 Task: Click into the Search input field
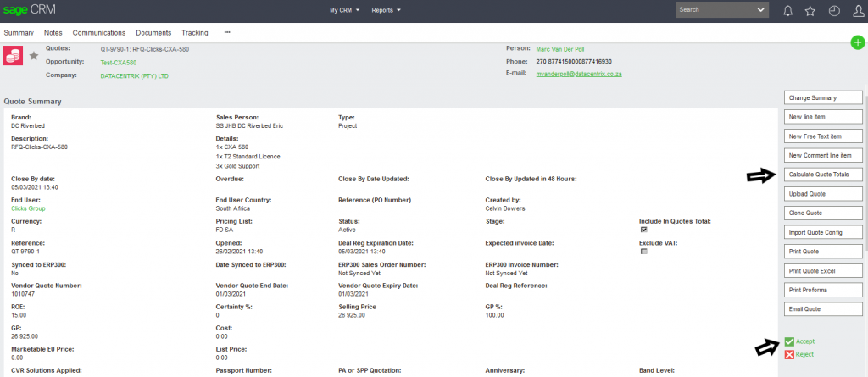[714, 10]
